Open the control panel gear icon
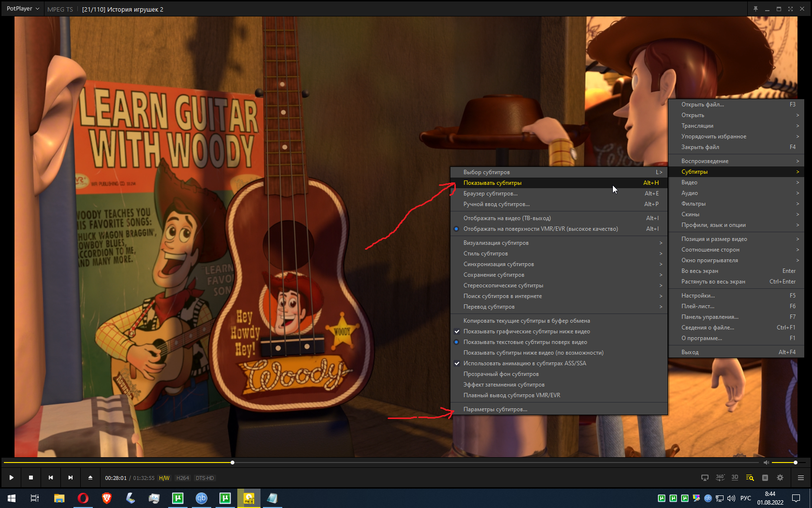This screenshot has height=508, width=812. tap(780, 478)
